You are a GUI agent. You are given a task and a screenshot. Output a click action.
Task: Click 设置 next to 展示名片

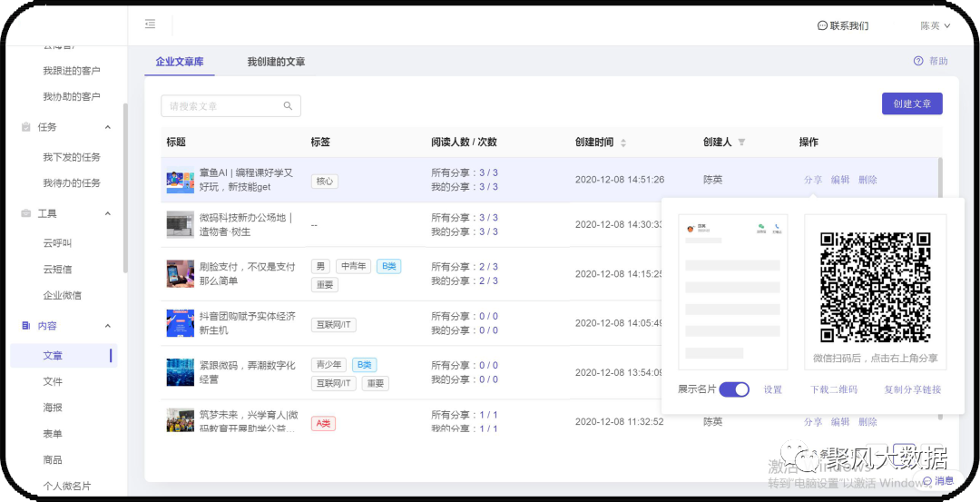point(772,389)
